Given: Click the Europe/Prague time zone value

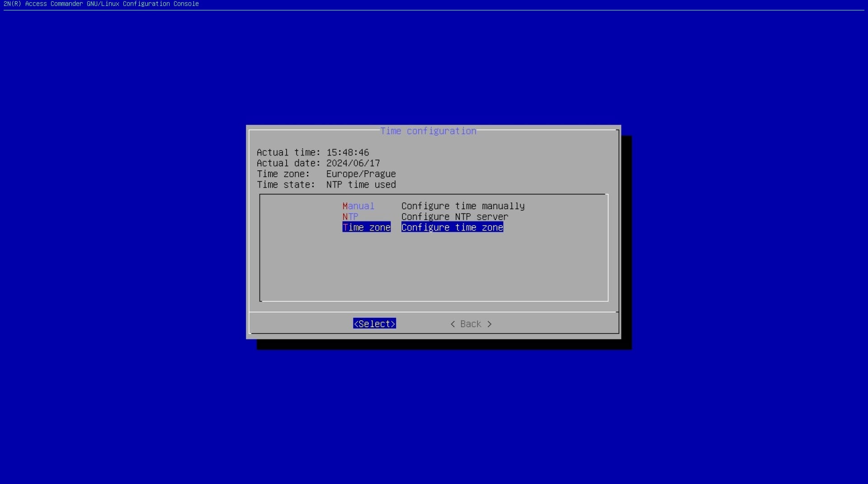Looking at the screenshot, I should pyautogui.click(x=361, y=174).
